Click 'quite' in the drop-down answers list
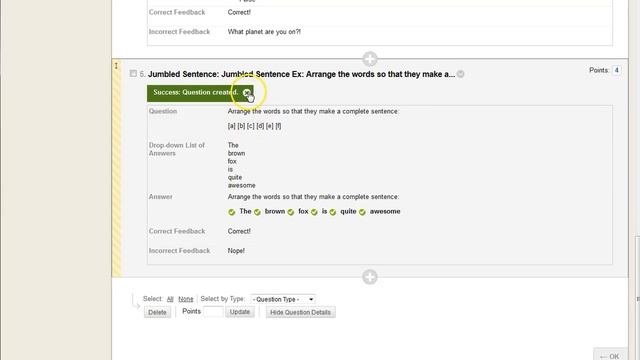640x360 pixels. 235,178
